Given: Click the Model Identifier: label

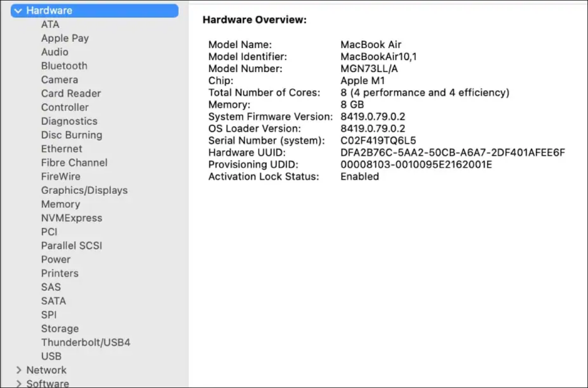Looking at the screenshot, I should pyautogui.click(x=247, y=57).
